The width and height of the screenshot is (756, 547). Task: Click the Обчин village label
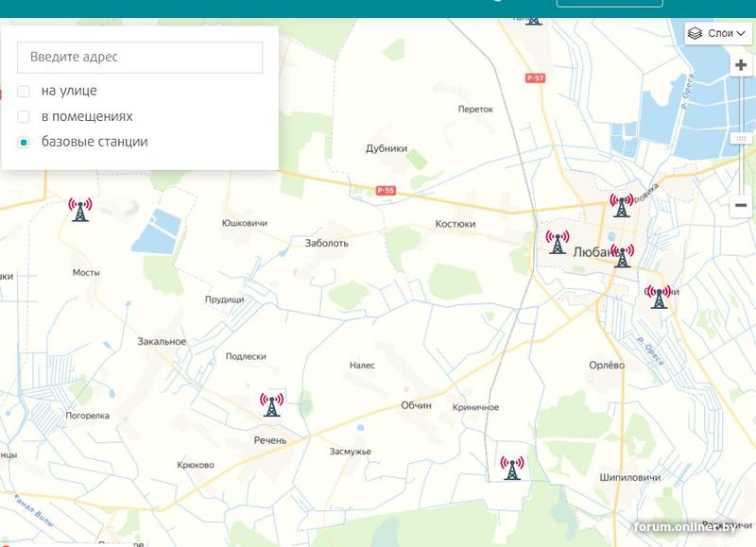pos(416,405)
